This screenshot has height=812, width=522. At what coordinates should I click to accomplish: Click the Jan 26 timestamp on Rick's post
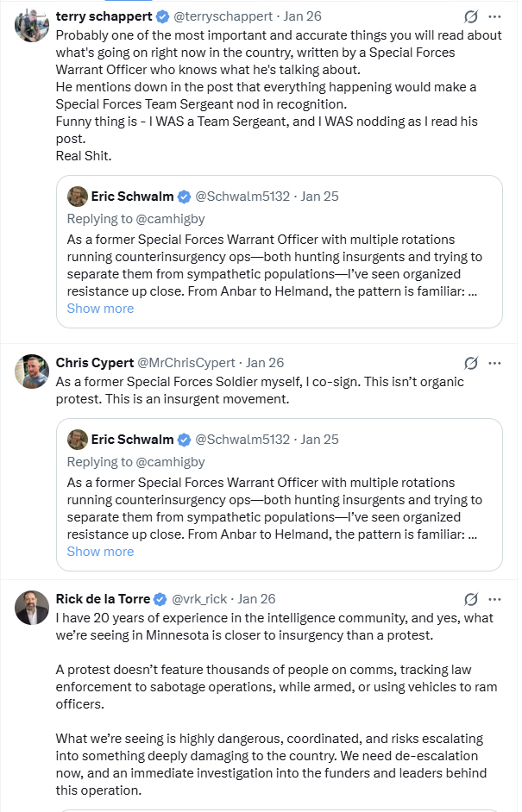point(256,599)
